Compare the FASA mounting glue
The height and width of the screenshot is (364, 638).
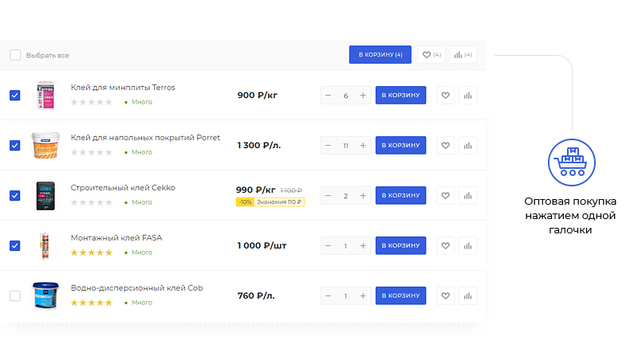[x=468, y=246]
